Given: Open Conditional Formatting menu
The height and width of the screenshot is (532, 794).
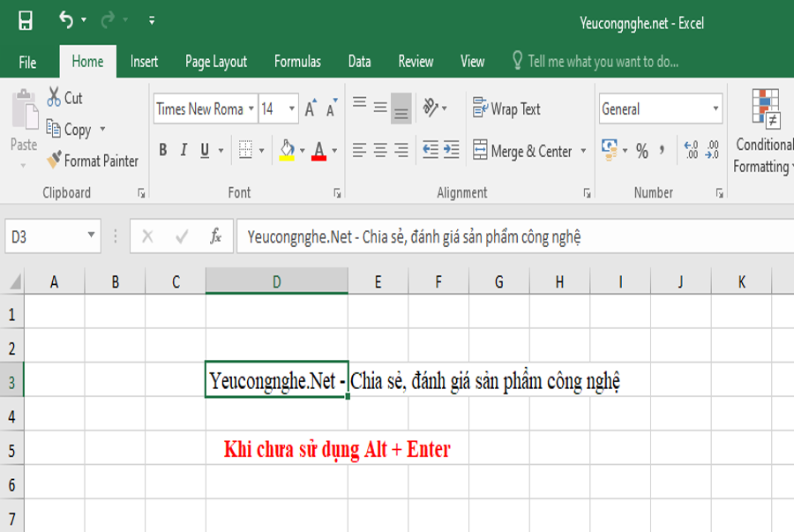Looking at the screenshot, I should pyautogui.click(x=764, y=131).
